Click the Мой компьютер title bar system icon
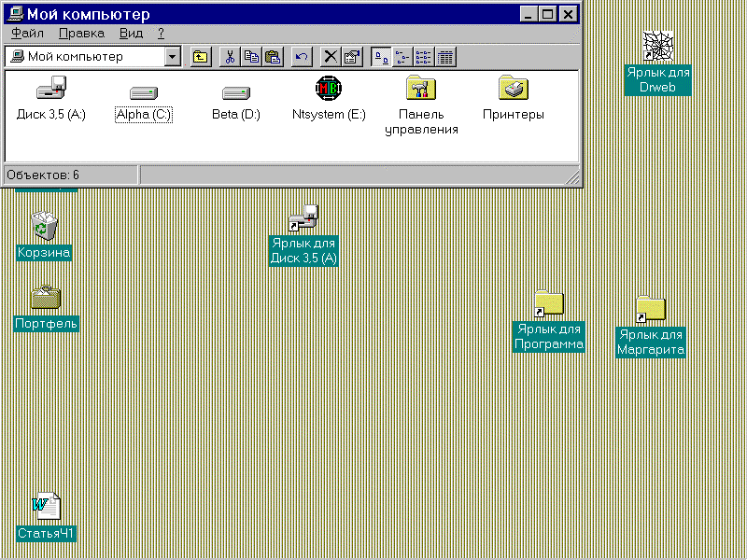Image resolution: width=747 pixels, height=560 pixels. [16, 14]
